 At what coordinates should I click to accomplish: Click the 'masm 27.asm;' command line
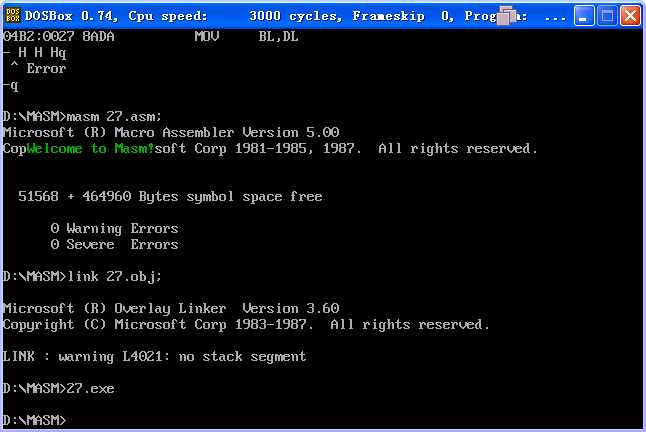82,117
